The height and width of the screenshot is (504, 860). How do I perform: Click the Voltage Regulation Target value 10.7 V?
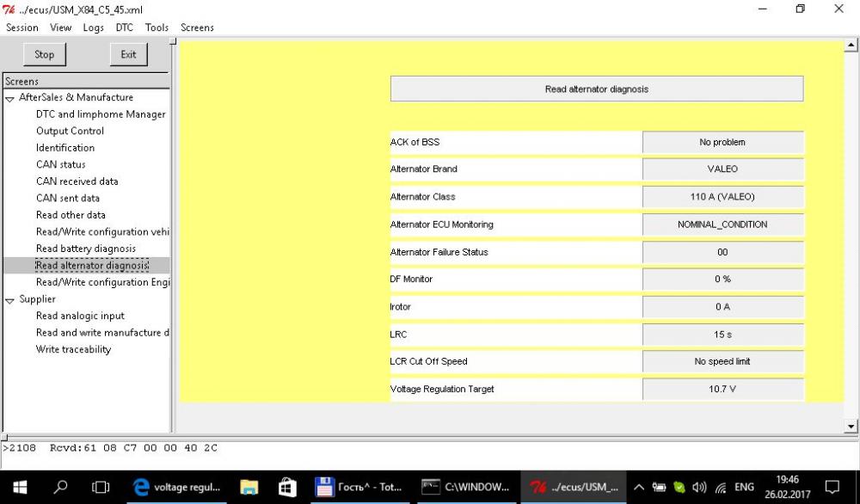(x=722, y=389)
